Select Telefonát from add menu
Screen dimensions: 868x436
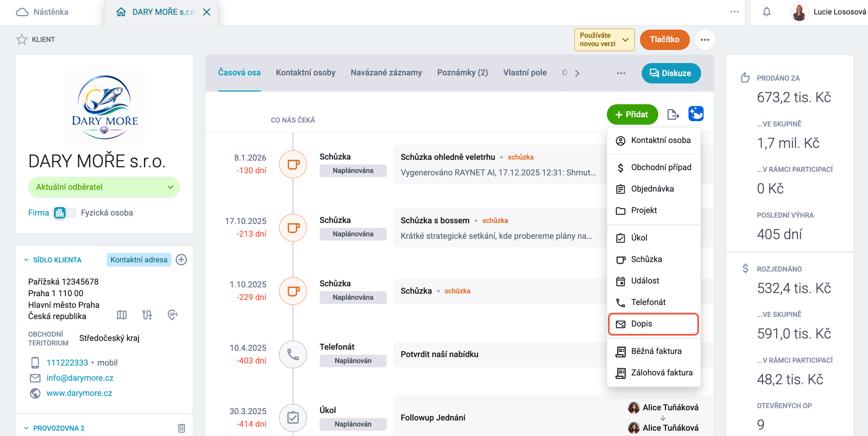(x=654, y=303)
